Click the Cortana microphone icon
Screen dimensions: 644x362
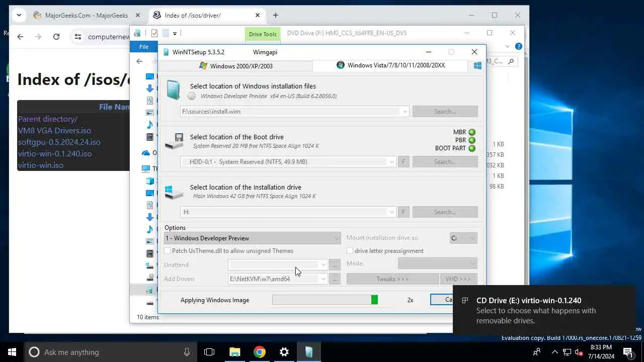187,352
